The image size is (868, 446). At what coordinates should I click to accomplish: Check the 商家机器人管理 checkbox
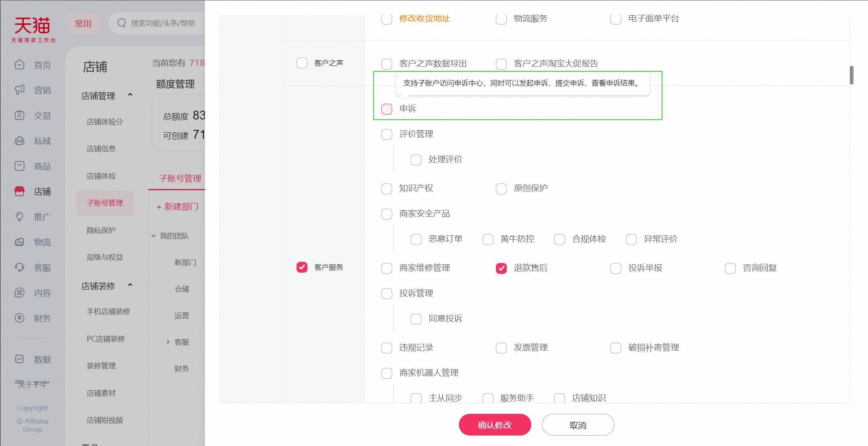pyautogui.click(x=387, y=373)
